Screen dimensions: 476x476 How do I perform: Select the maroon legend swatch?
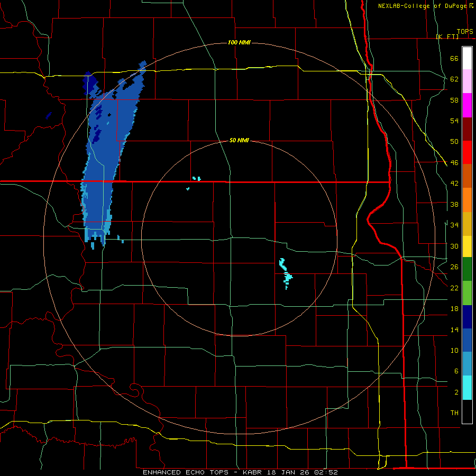click(x=467, y=129)
